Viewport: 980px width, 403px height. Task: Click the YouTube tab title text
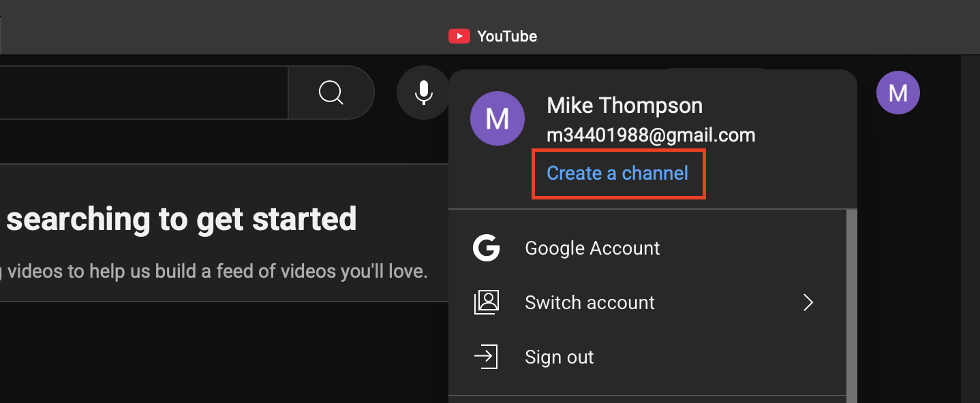point(507,36)
